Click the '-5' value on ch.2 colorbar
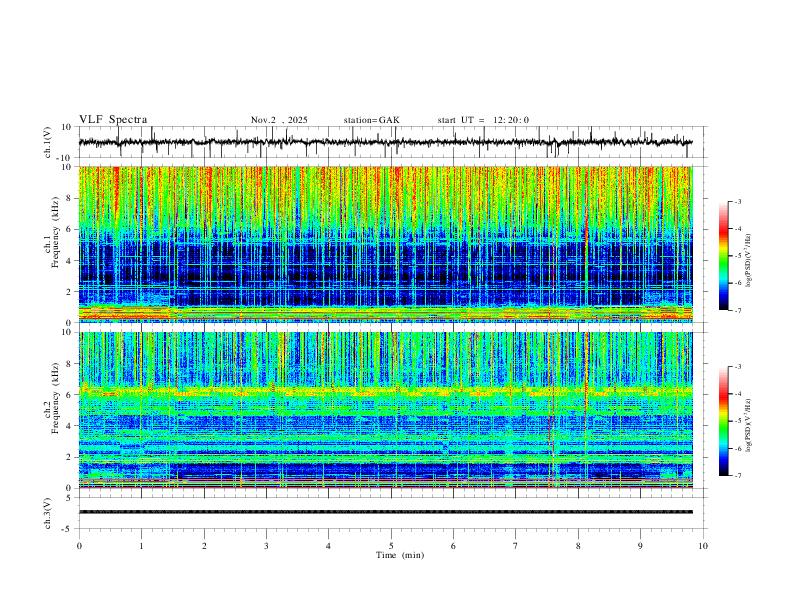 737,421
